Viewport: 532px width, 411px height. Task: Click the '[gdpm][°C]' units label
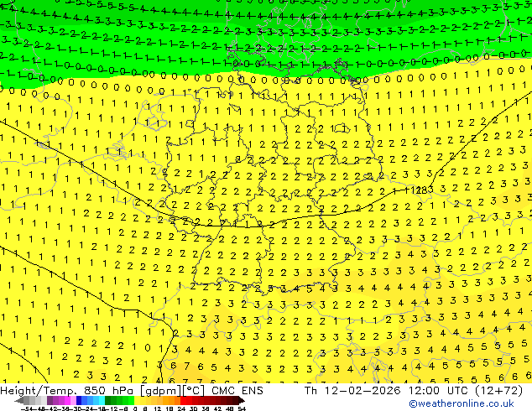172,391
